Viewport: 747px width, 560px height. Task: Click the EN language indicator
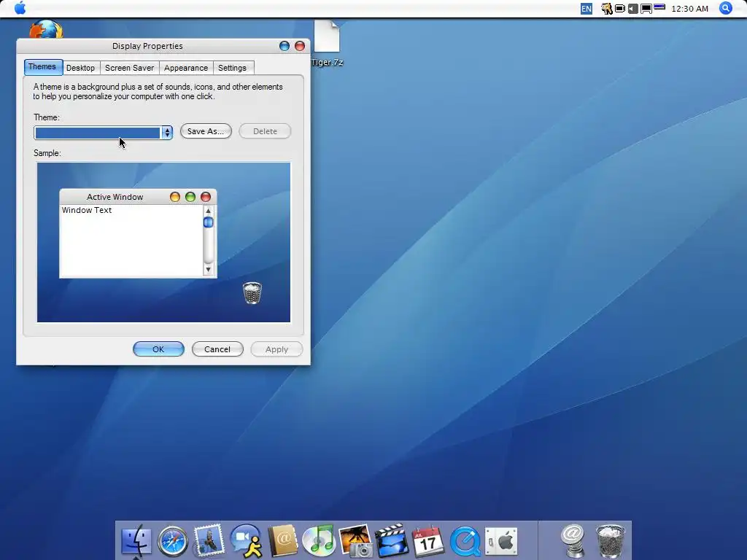coord(587,9)
